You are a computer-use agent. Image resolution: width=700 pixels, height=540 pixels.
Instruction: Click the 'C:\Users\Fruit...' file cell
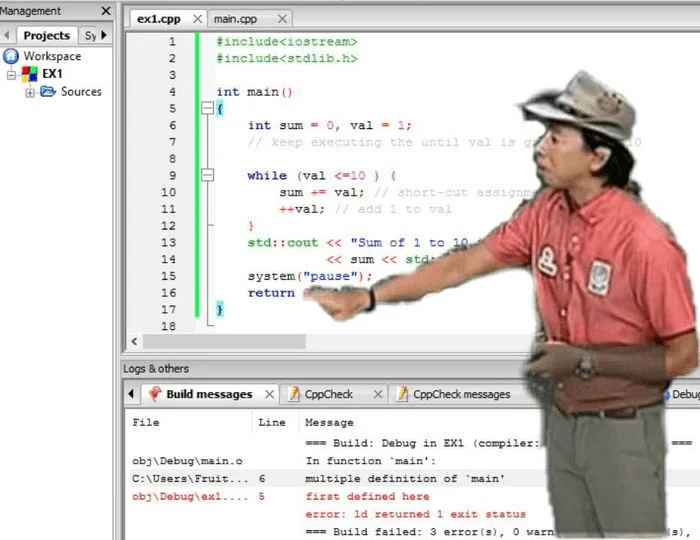click(x=190, y=479)
